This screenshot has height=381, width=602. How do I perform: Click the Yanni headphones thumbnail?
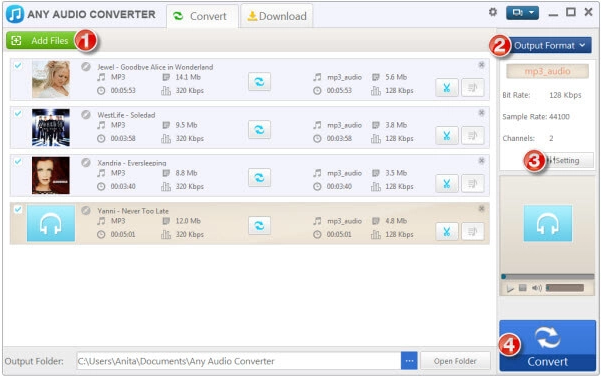[51, 223]
